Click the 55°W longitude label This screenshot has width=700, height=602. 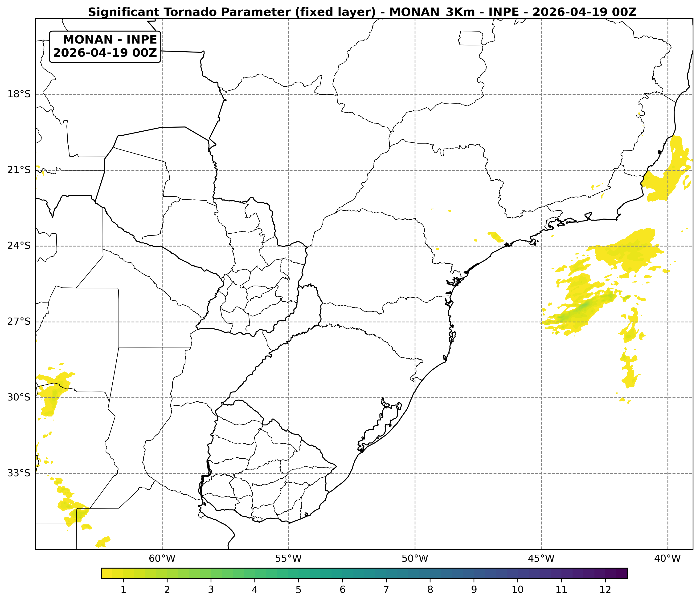[288, 559]
